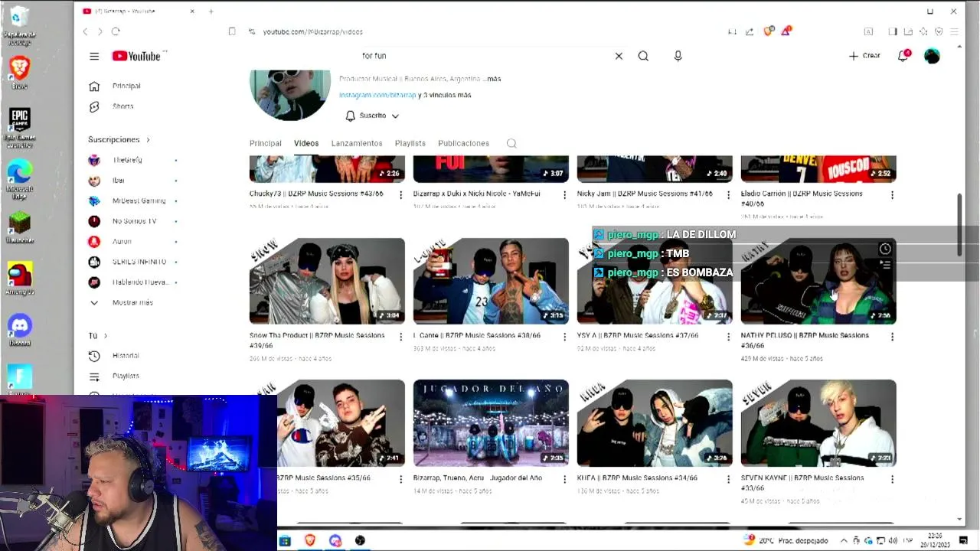Open options for KHEA Music Sessions #34
This screenshot has height=551, width=980.
click(x=728, y=479)
